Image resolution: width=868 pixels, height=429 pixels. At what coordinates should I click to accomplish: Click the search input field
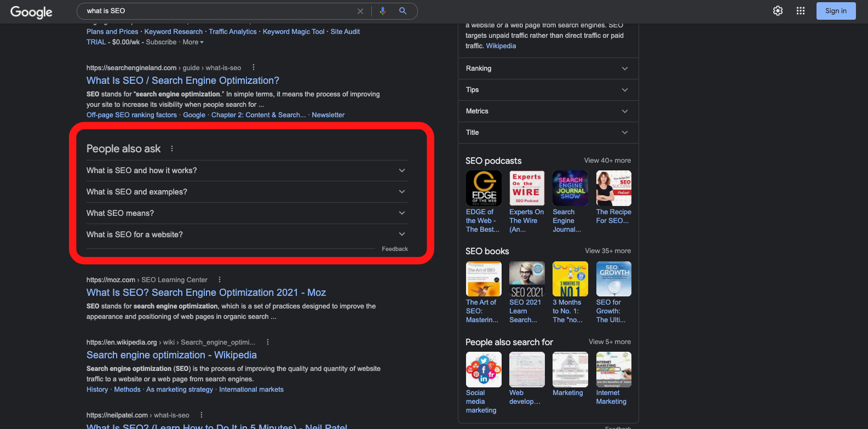(219, 11)
